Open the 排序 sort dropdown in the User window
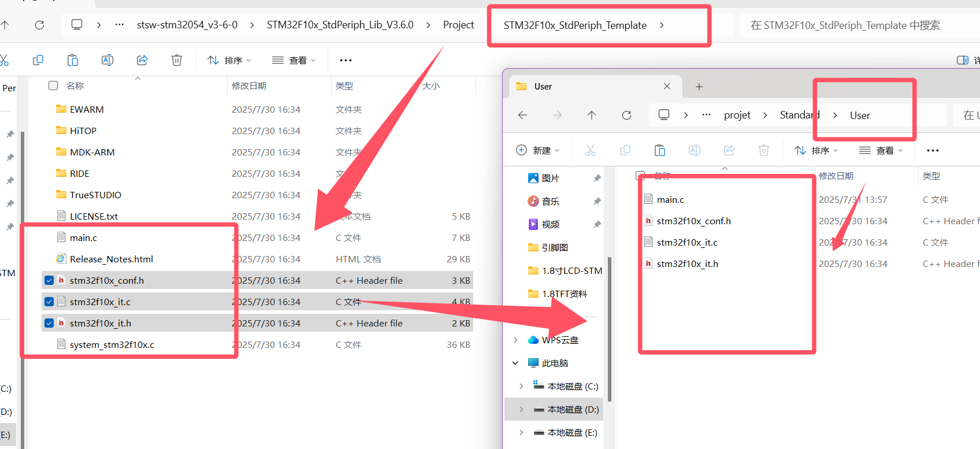 click(x=816, y=150)
